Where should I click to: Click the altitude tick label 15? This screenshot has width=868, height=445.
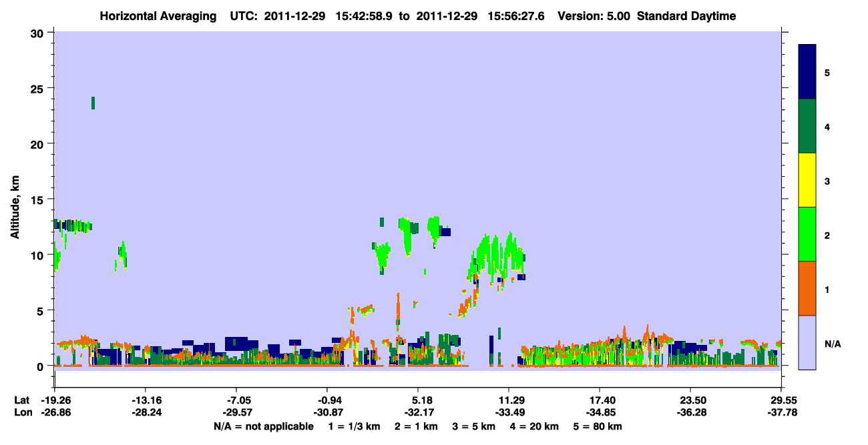pyautogui.click(x=39, y=199)
